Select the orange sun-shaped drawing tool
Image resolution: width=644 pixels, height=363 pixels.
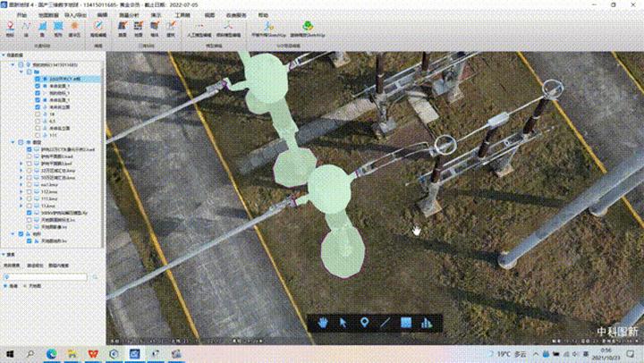pos(74,29)
